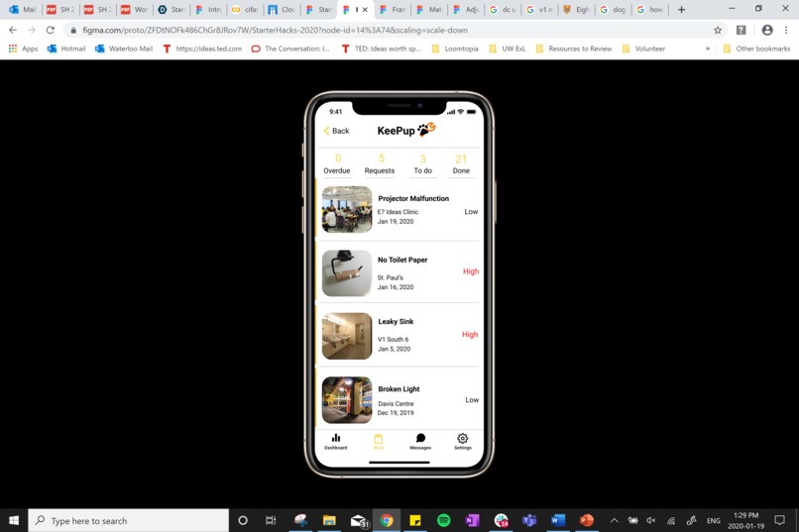799x532 pixels.
Task: Click the red High label on Leaky Sink
Action: coord(470,335)
